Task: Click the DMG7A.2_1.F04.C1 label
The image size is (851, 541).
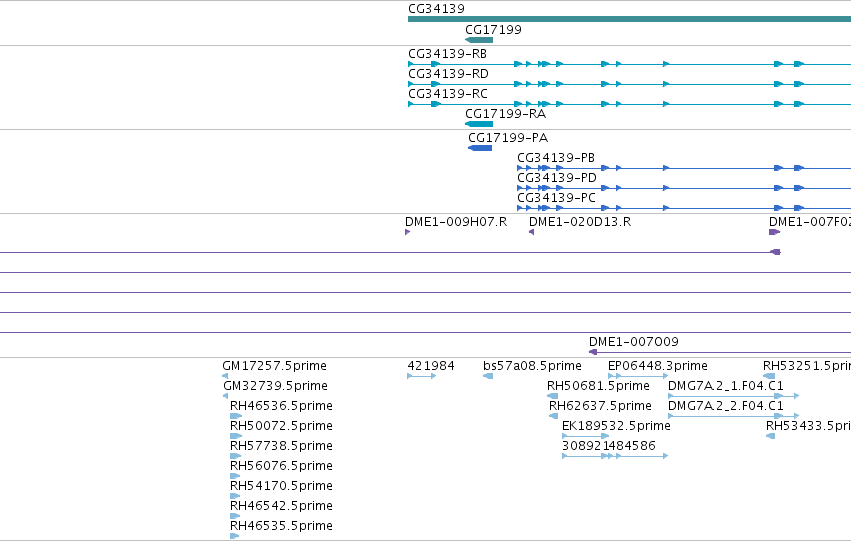Action: tap(726, 386)
